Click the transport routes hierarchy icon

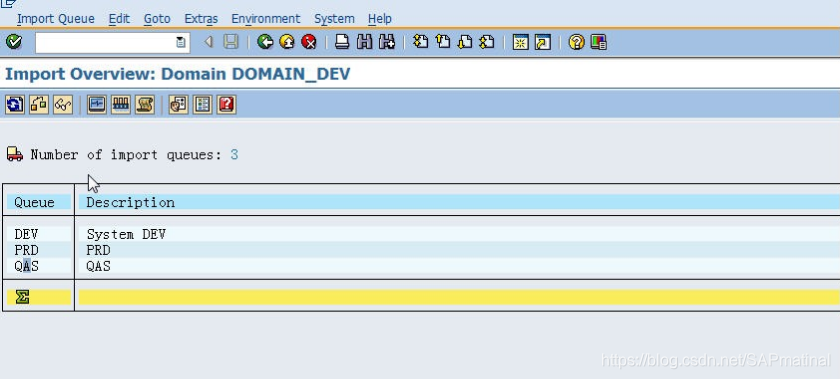39,104
